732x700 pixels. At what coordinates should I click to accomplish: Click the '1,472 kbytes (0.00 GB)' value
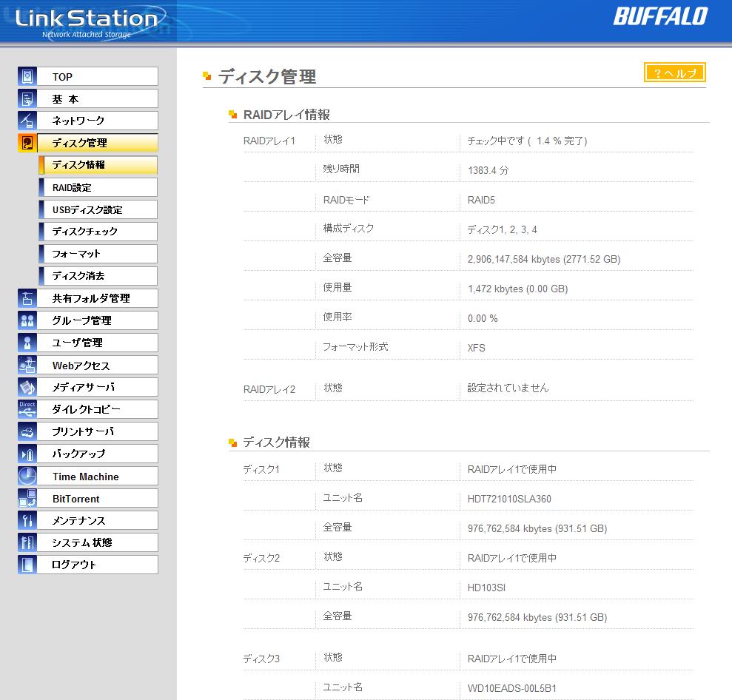click(517, 289)
